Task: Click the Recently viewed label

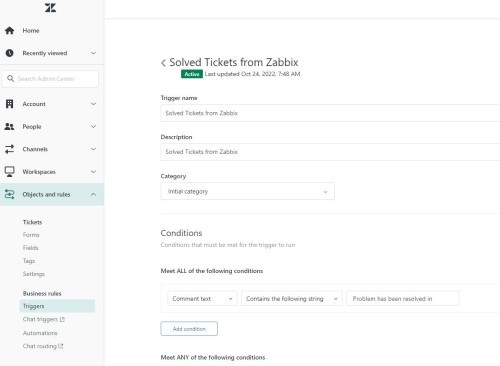Action: 45,53
